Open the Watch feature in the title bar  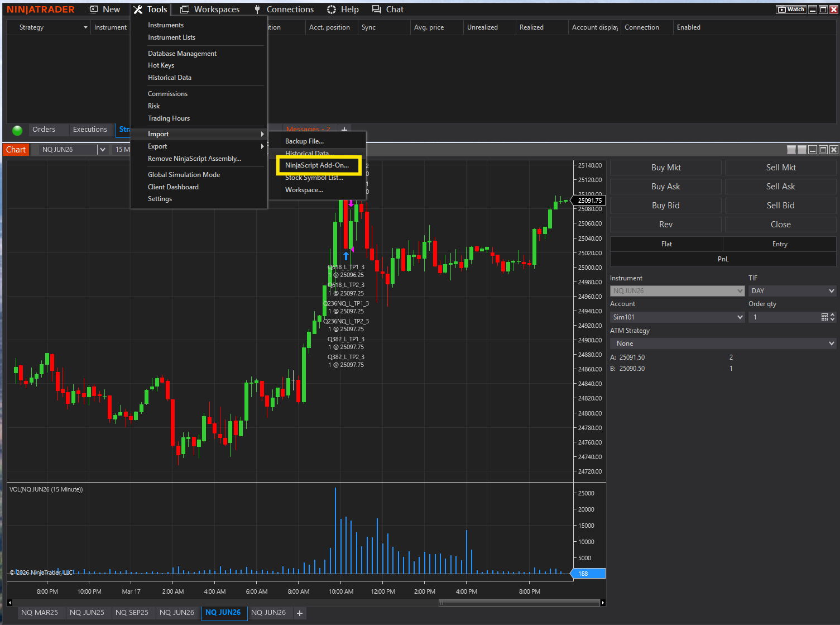click(x=791, y=9)
